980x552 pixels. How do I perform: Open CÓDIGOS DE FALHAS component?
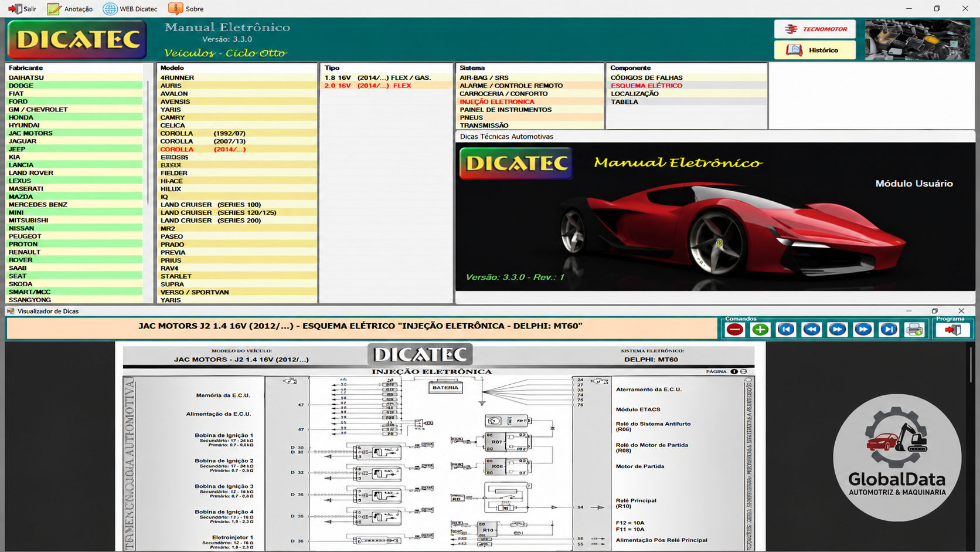688,77
